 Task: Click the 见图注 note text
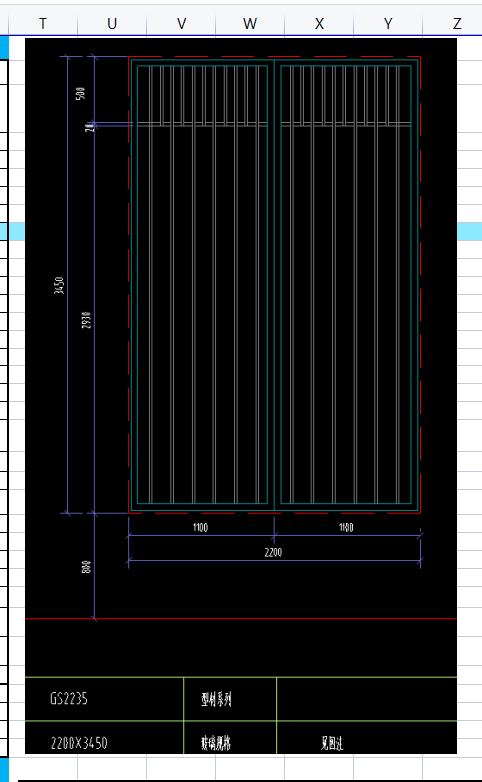(x=332, y=744)
